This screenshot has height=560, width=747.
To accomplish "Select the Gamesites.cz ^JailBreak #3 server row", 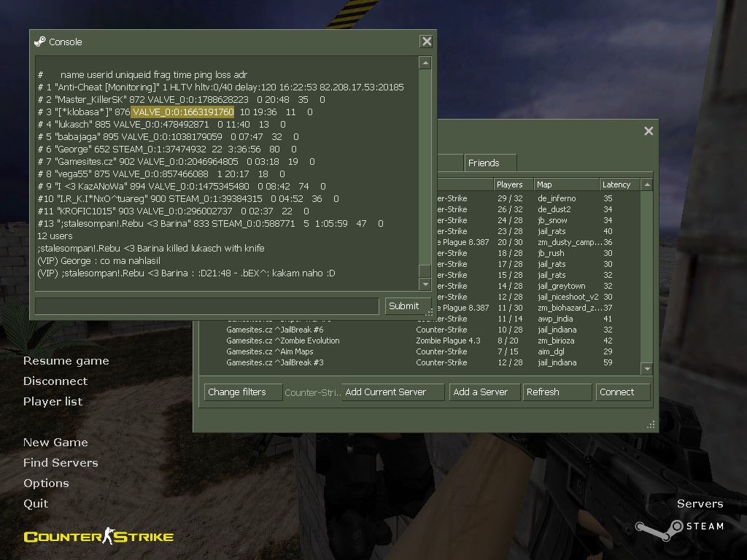I will 419,362.
